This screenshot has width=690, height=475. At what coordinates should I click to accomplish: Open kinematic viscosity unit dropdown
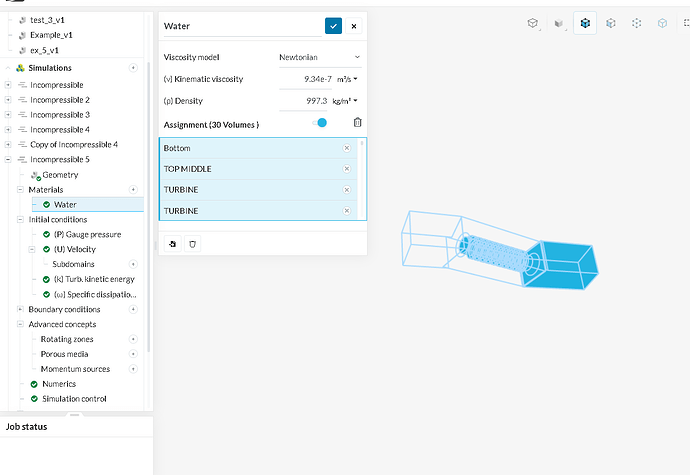(x=349, y=78)
